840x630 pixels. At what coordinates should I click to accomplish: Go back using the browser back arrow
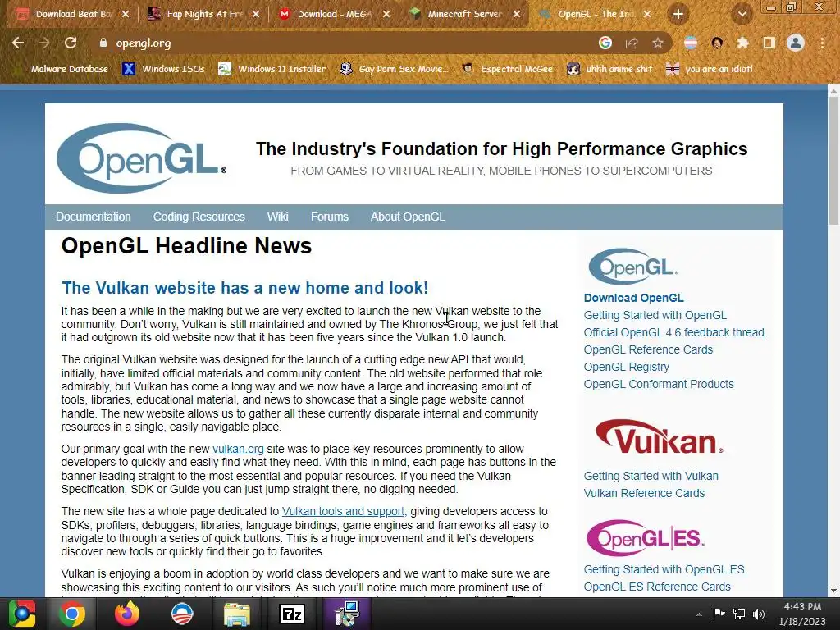18,43
